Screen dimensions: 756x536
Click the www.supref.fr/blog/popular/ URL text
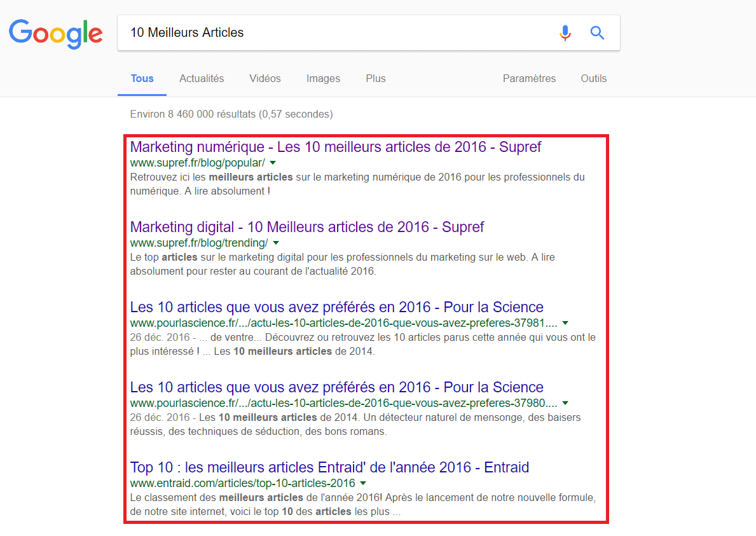coord(198,163)
